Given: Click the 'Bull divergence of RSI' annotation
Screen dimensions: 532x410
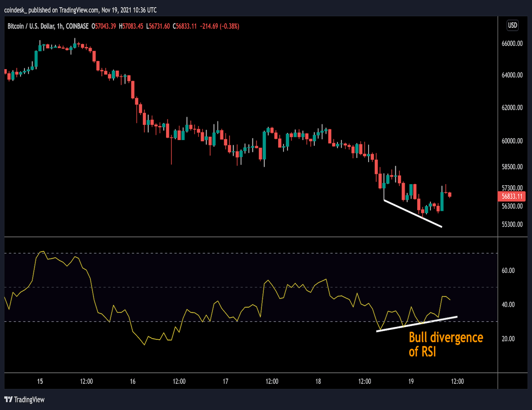Looking at the screenshot, I should click(x=446, y=344).
